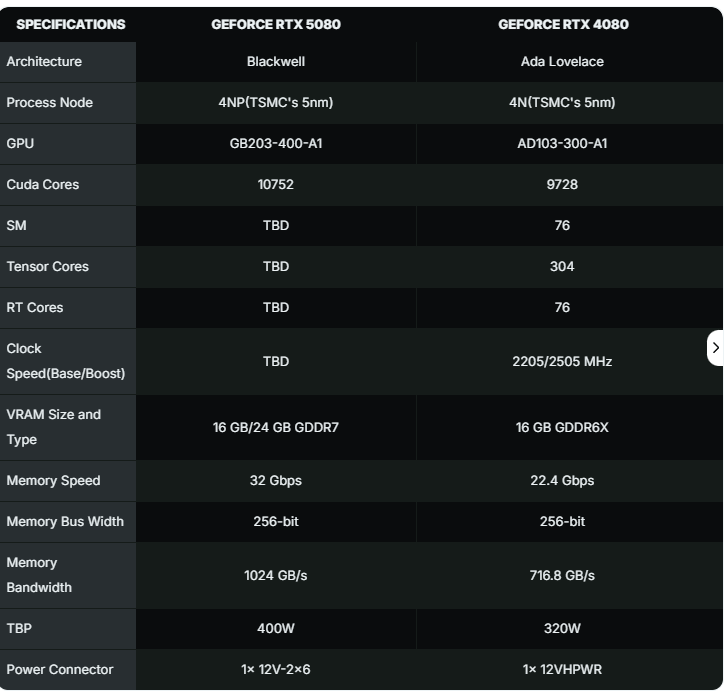The height and width of the screenshot is (691, 725).
Task: Click the AD103-300-A1 GPU cell
Action: pos(562,144)
